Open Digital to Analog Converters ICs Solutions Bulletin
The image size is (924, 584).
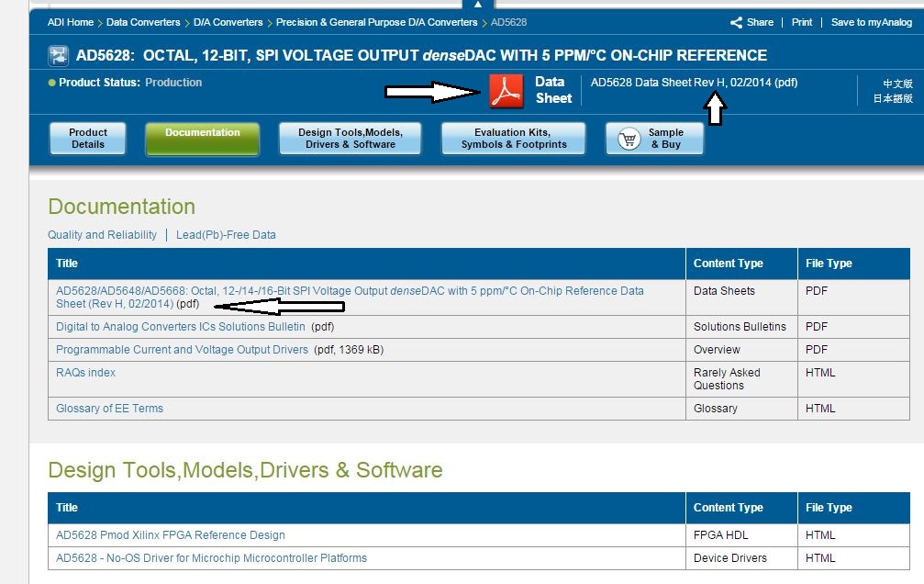point(181,327)
